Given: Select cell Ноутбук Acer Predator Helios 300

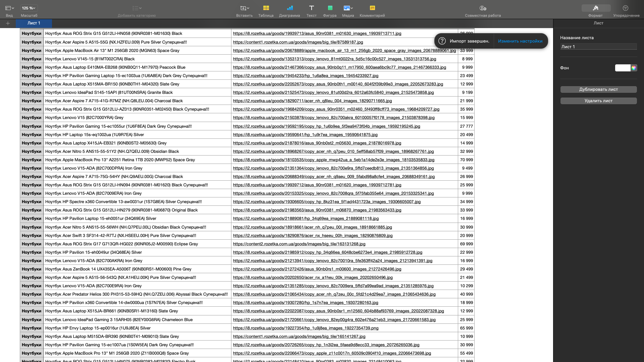Looking at the screenshot, I should click(137, 294).
